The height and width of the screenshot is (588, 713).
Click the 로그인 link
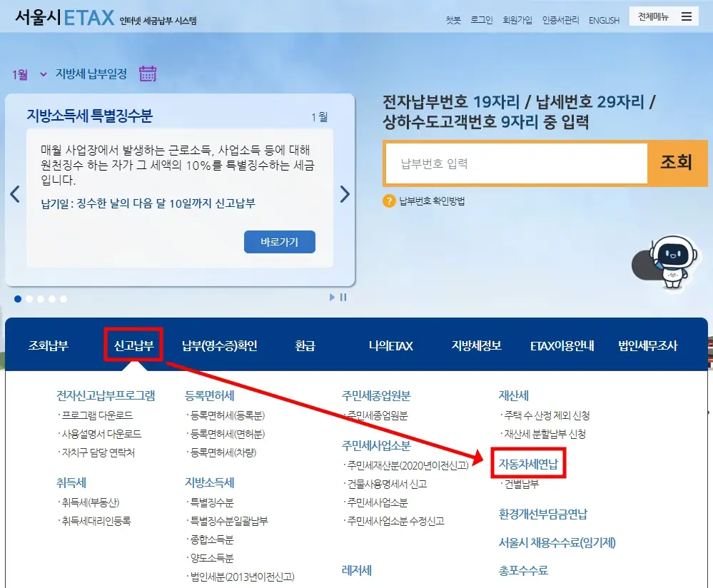[x=480, y=20]
